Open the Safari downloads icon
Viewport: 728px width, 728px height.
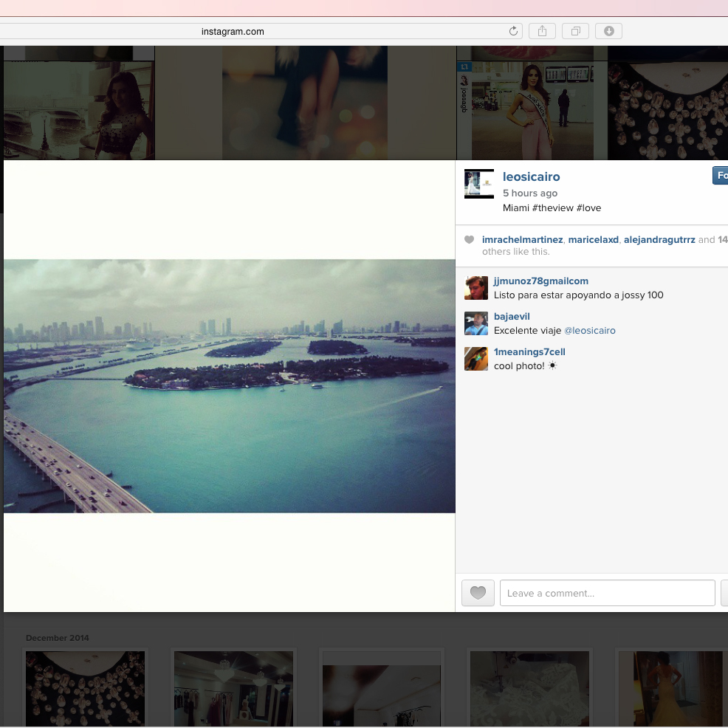point(608,31)
